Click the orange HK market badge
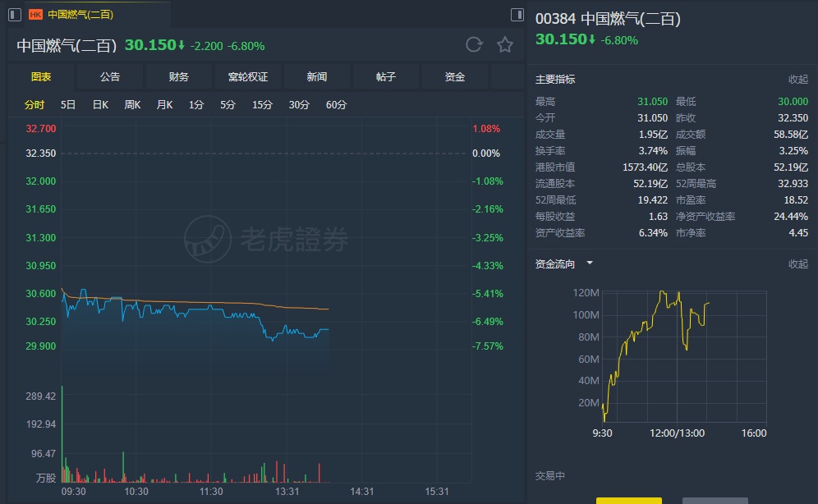 (35, 15)
